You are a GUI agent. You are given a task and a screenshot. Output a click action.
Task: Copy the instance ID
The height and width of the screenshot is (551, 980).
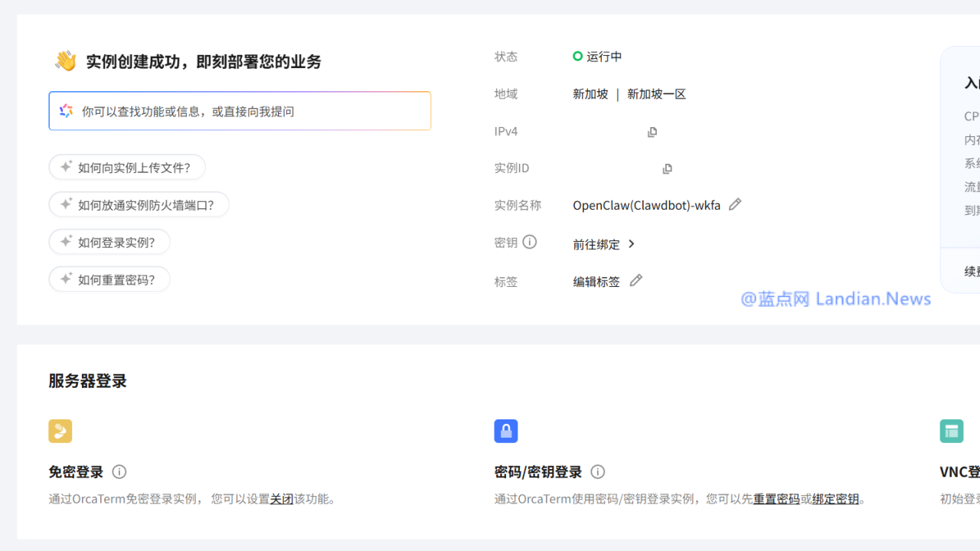666,168
